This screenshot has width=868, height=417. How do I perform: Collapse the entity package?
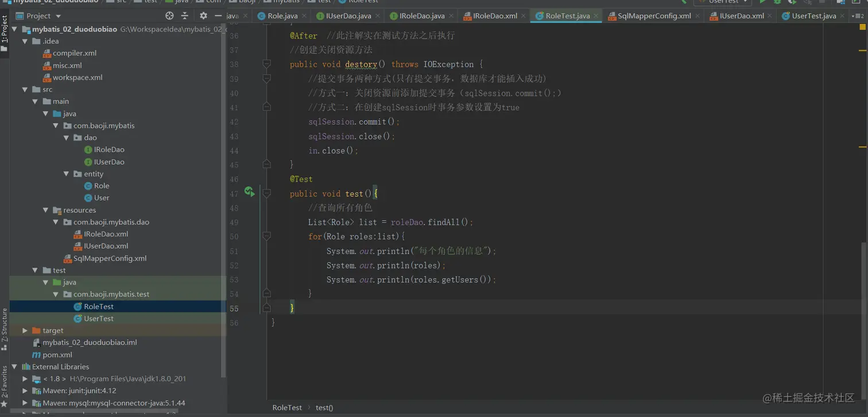66,174
